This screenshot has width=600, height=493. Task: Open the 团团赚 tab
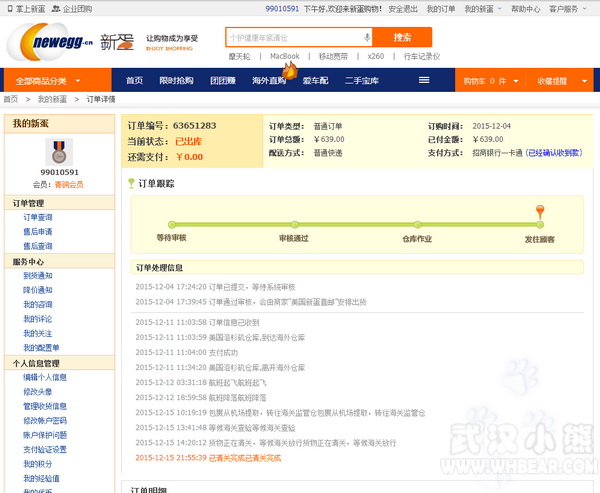223,80
